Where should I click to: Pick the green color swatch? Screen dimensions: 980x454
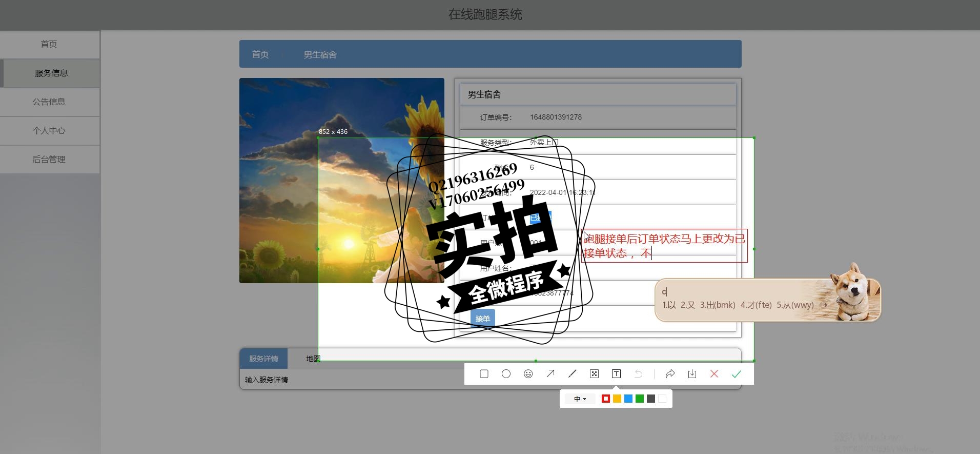tap(640, 399)
